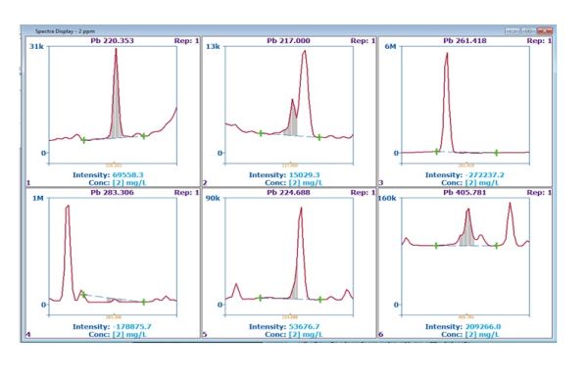588x380 pixels.
Task: Click the 160k y-axis maximum label
Action: [x=387, y=198]
